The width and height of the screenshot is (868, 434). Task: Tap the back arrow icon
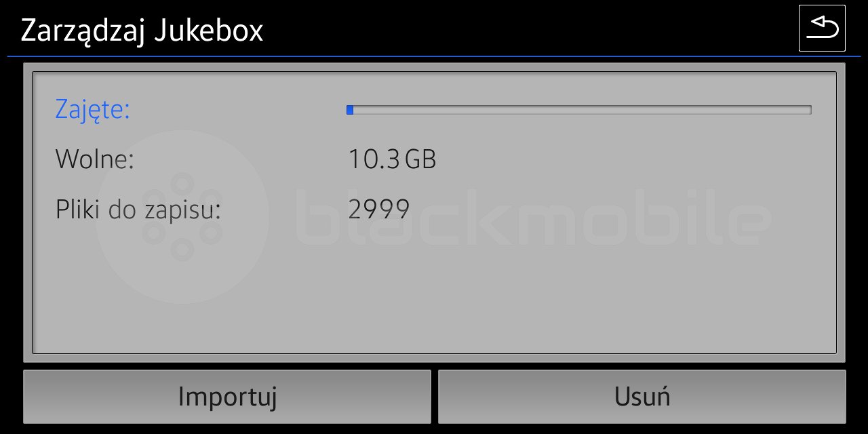822,28
